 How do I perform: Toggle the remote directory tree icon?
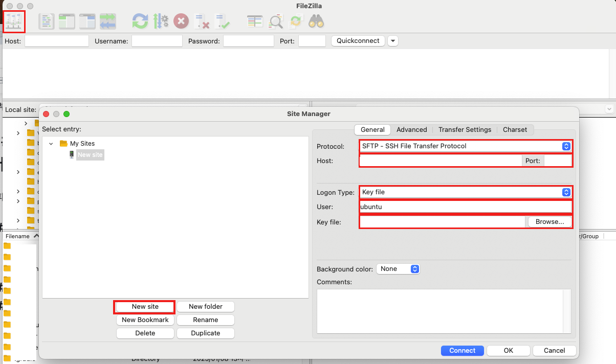coord(87,21)
